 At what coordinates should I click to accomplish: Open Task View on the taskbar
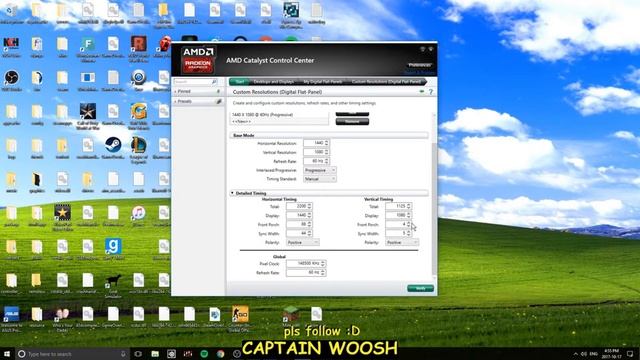138,354
